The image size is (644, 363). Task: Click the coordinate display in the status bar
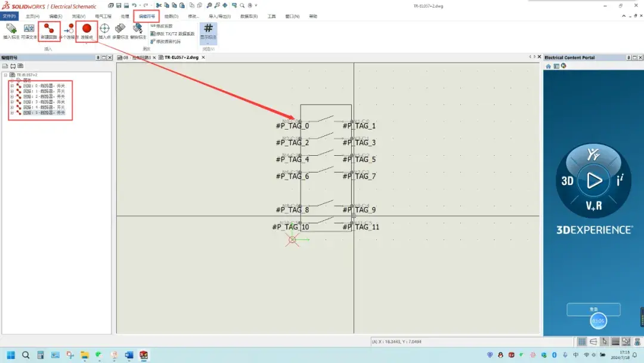[416, 341]
